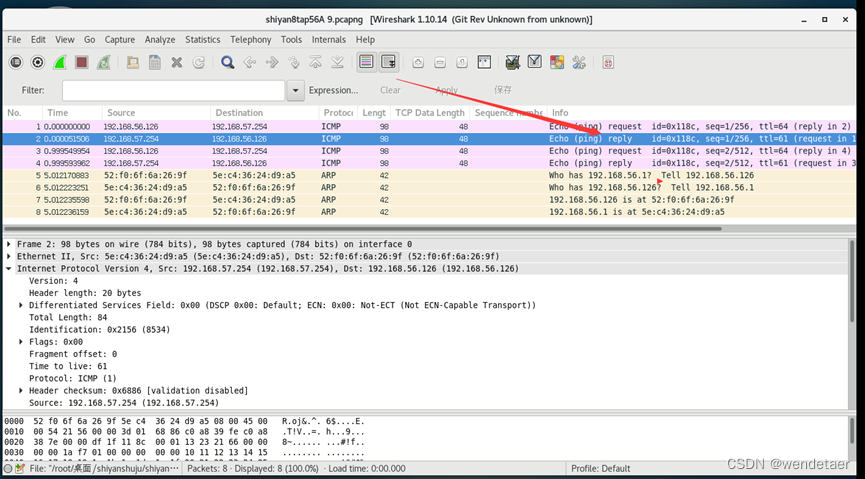Restart the current live capture

click(x=104, y=62)
